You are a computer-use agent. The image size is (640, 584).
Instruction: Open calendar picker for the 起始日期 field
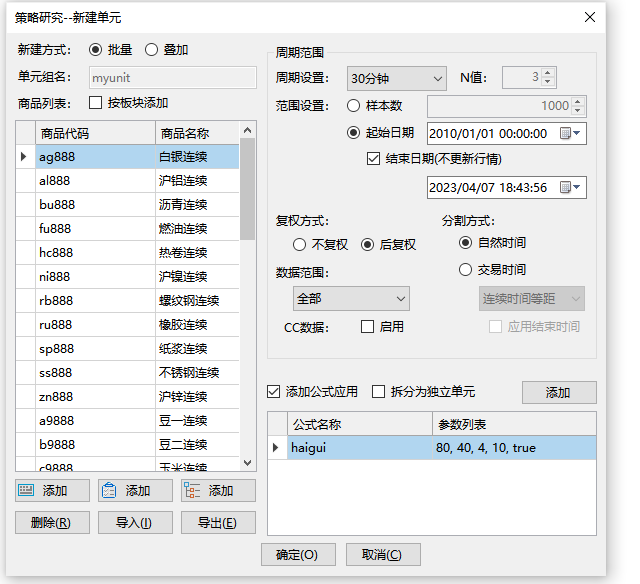[x=570, y=133]
